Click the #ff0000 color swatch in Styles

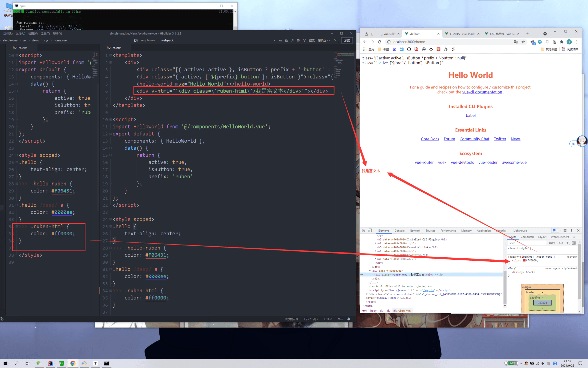click(524, 260)
